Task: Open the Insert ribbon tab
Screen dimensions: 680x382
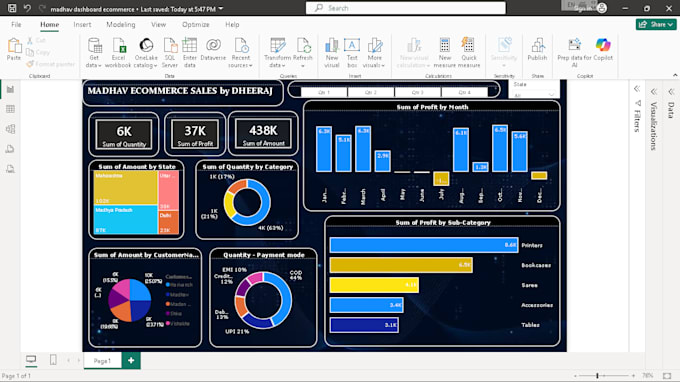Action: (82, 25)
